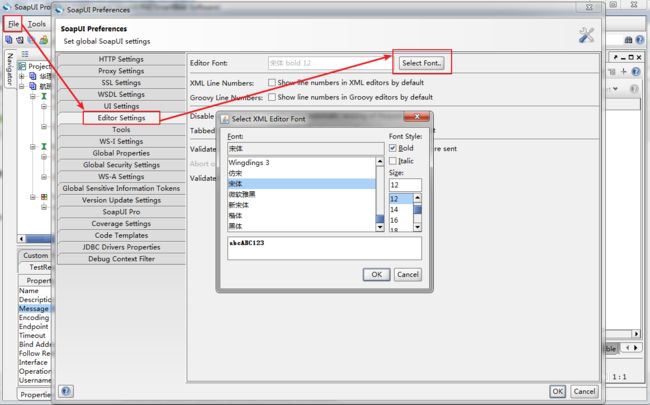Click the first blue documents toolbar icon
The width and height of the screenshot is (650, 405).
(x=9, y=40)
